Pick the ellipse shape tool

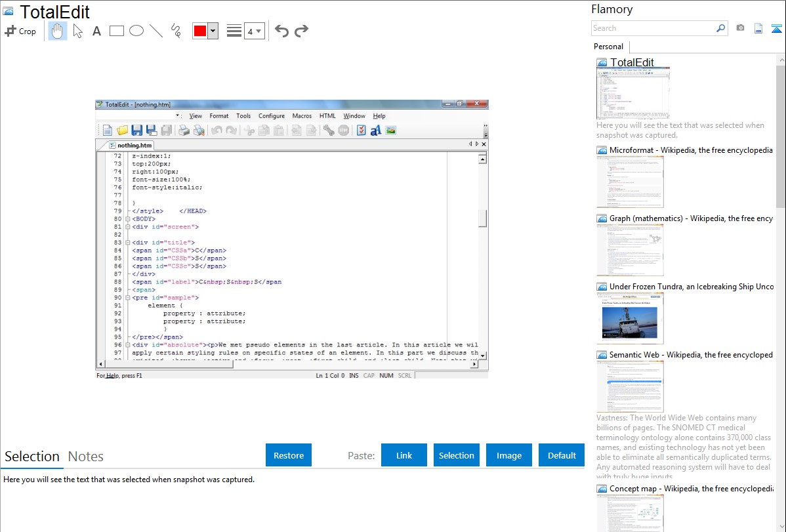[136, 31]
